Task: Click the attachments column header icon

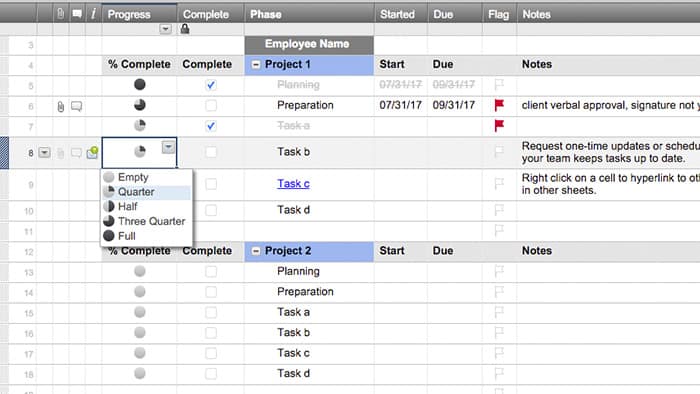Action: point(61,14)
